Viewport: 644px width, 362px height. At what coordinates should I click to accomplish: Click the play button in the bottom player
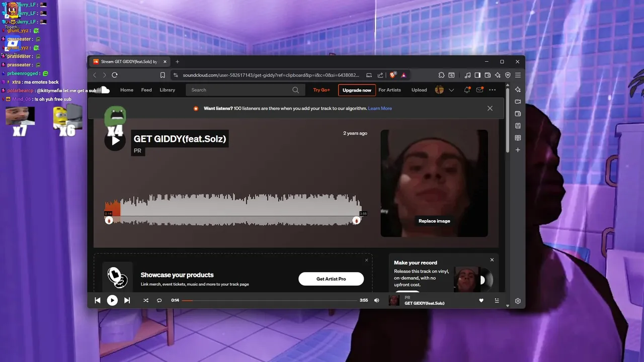112,300
